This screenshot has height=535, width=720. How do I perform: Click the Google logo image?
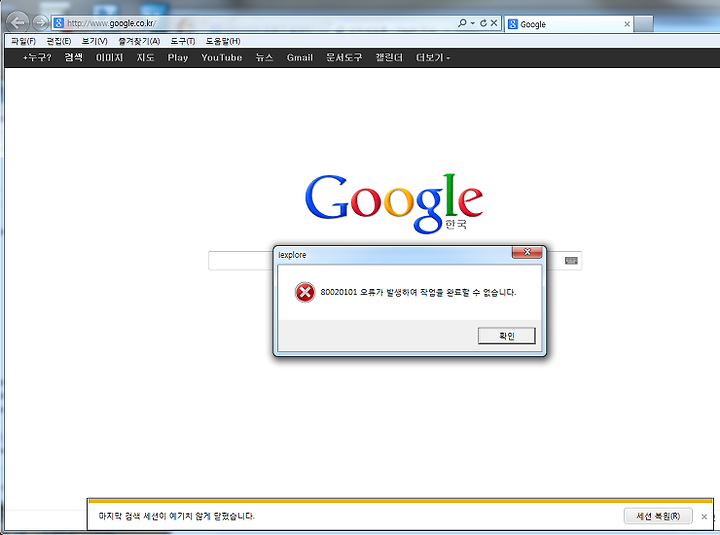coord(394,203)
